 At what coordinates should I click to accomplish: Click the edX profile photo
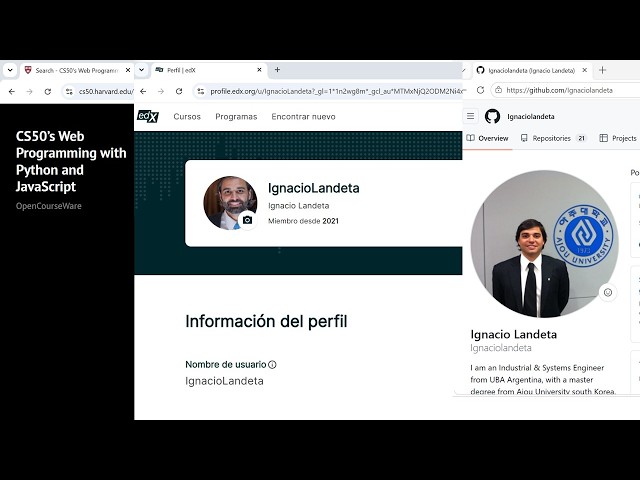[230, 203]
